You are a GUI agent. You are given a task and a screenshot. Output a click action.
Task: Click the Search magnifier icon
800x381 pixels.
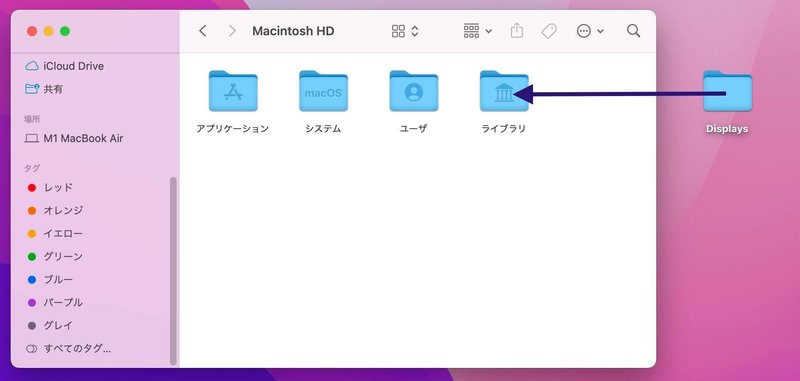[633, 31]
